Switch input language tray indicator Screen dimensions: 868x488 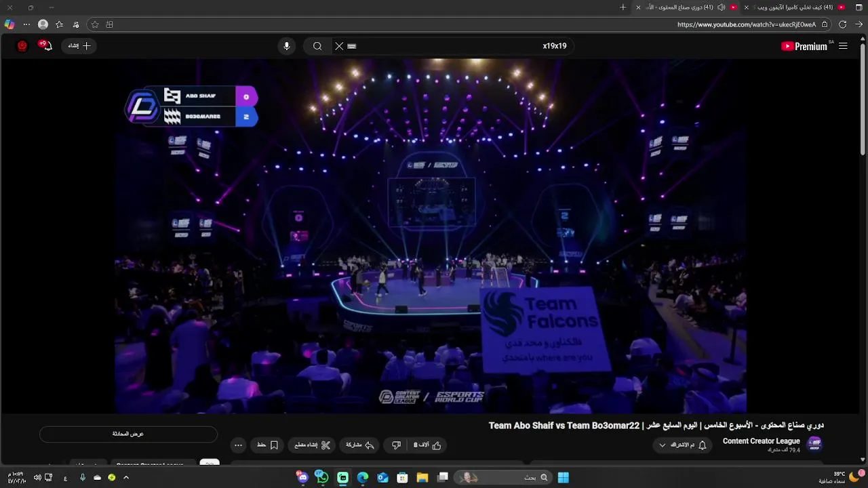(66, 478)
